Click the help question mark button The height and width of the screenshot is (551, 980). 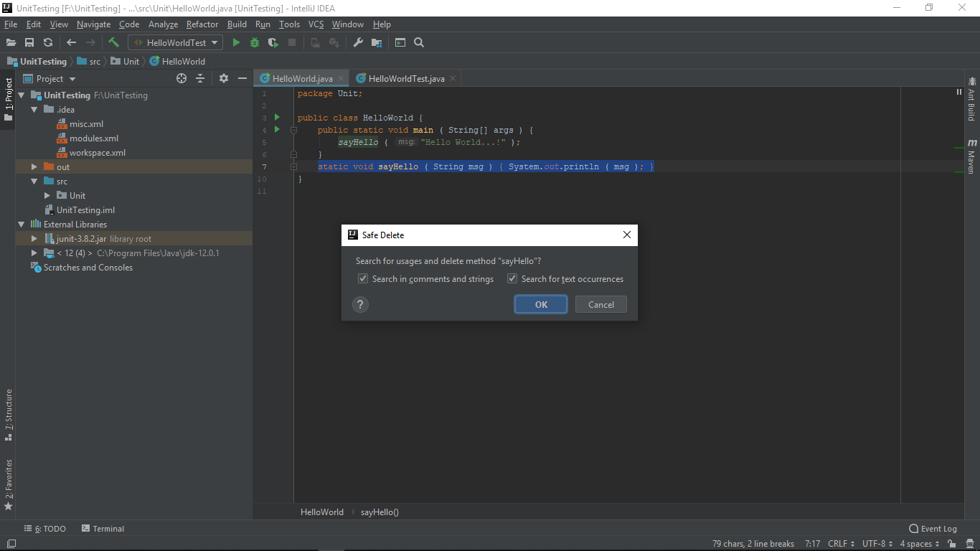[x=360, y=304]
